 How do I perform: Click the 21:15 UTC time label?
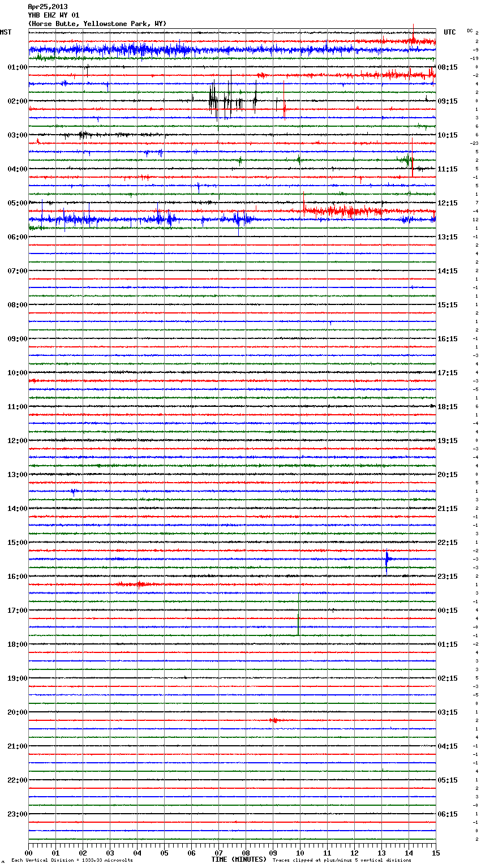click(448, 509)
